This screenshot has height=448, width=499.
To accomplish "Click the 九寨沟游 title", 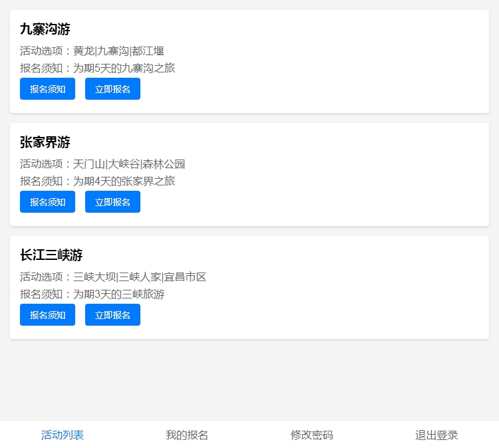I will pos(45,29).
